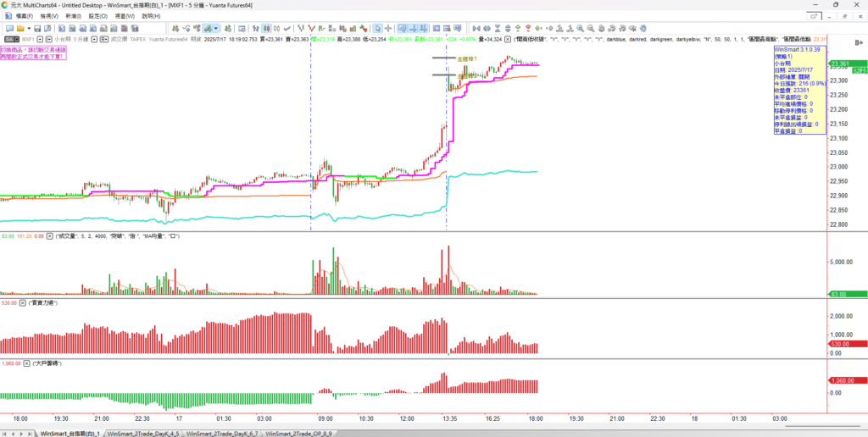The image size is (868, 437).
Task: Click the arrow button right of the MXF1 dropdown
Action: 48,39
